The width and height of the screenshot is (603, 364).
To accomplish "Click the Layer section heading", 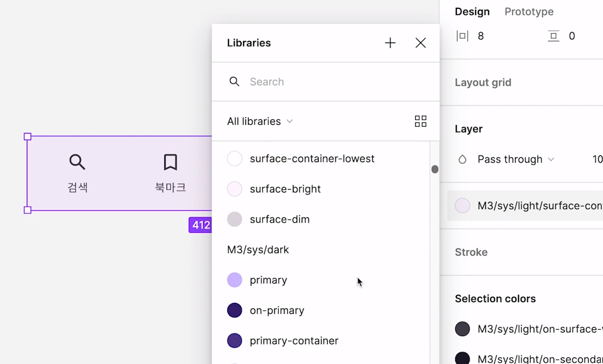I will (469, 129).
